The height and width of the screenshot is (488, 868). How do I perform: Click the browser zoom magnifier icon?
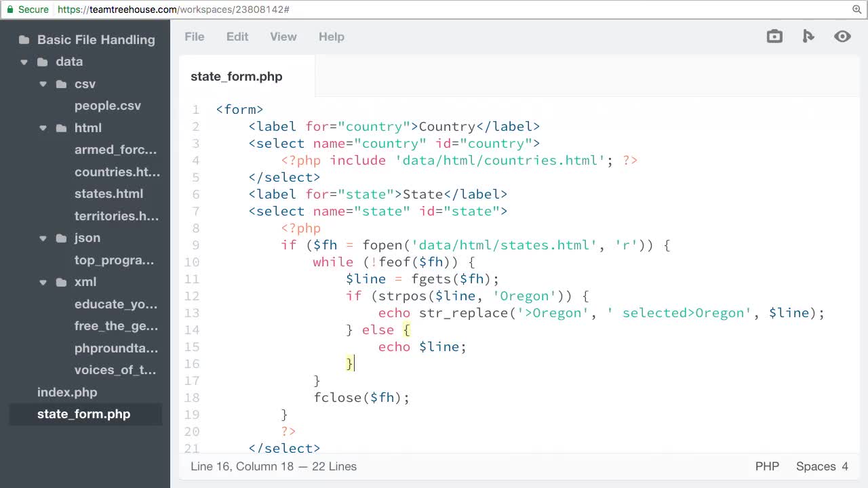coord(856,9)
